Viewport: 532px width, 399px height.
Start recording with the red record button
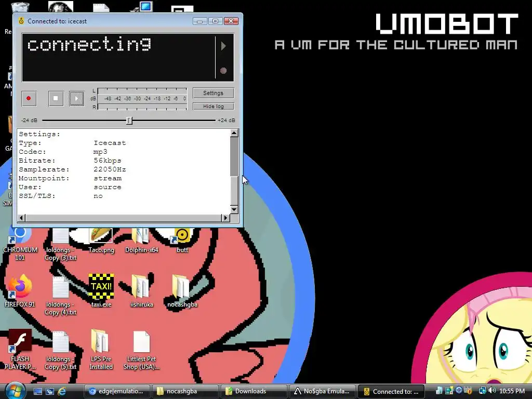click(x=29, y=98)
